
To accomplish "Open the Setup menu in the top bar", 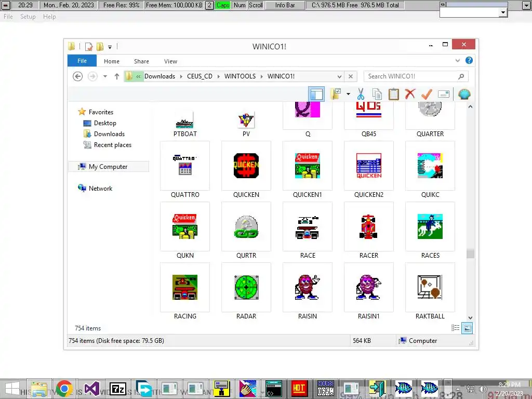I will tap(28, 17).
